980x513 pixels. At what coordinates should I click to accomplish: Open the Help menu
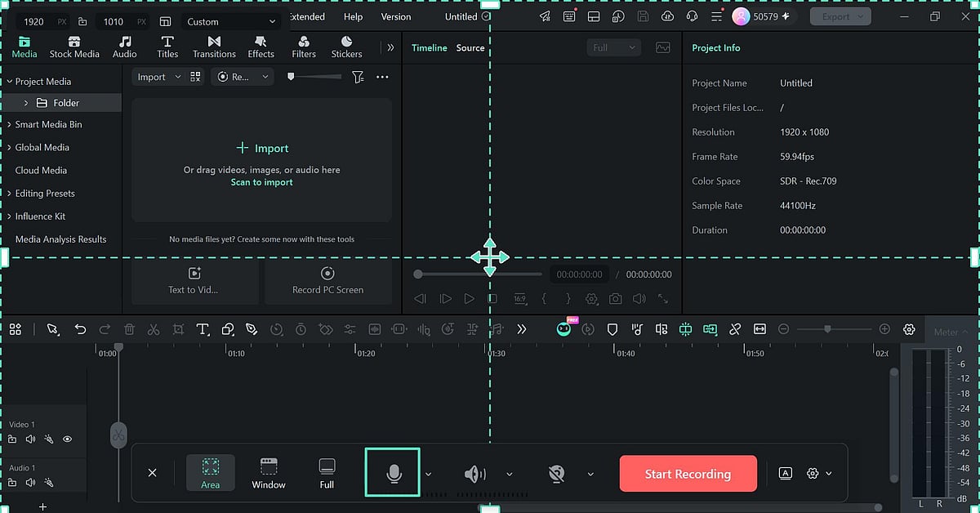(353, 16)
